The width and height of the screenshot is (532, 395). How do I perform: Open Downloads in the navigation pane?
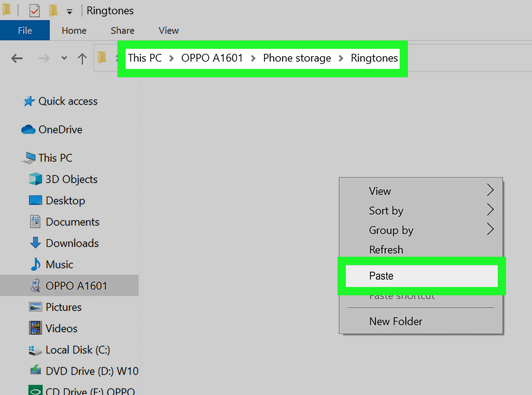coord(72,243)
